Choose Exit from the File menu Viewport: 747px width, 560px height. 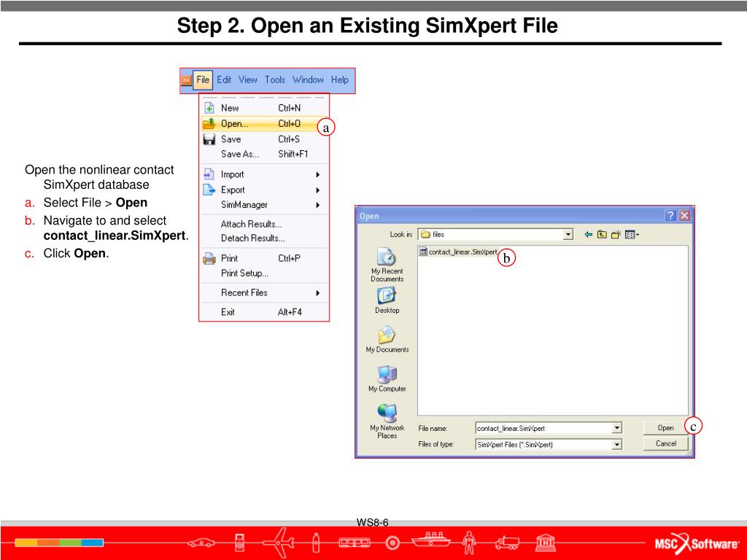pyautogui.click(x=264, y=312)
